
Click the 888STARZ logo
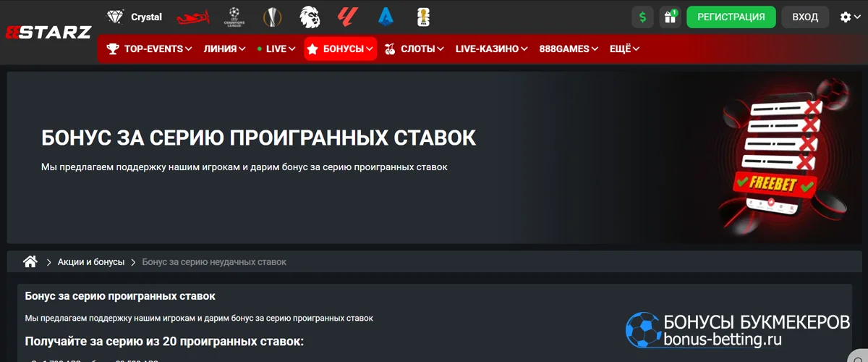click(x=48, y=32)
